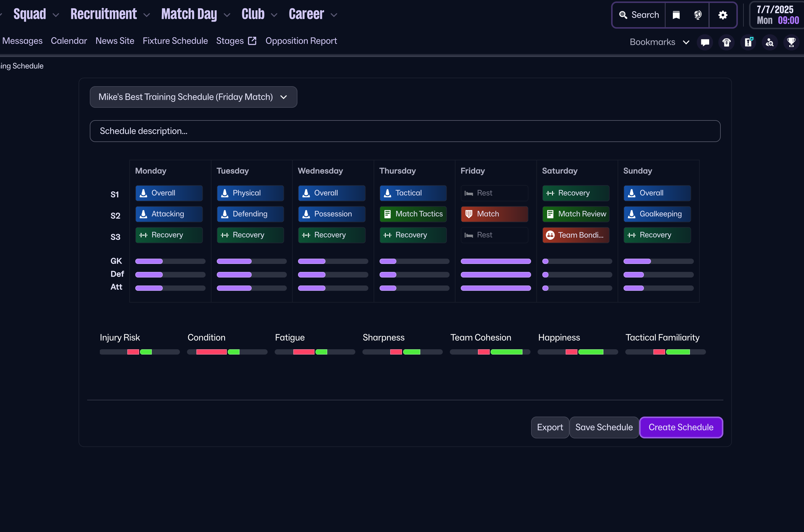Open Mike's Best Training Schedule dropdown
Image resolution: width=804 pixels, height=532 pixels.
click(193, 97)
